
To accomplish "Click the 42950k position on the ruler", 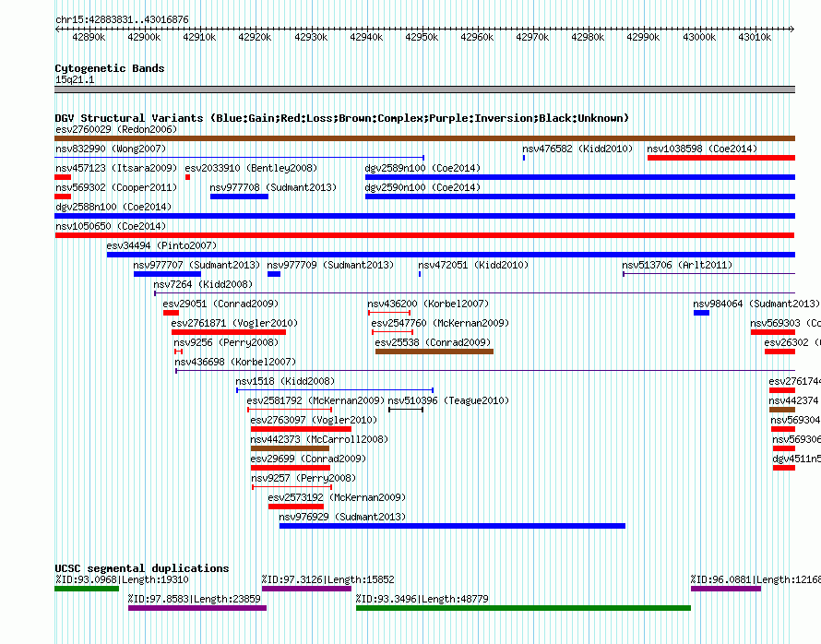I will tap(422, 37).
